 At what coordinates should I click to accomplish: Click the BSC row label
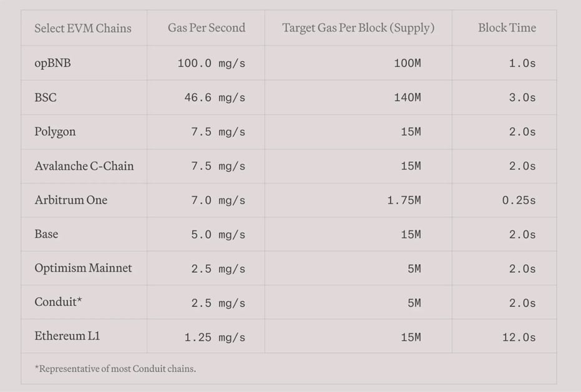(x=46, y=97)
